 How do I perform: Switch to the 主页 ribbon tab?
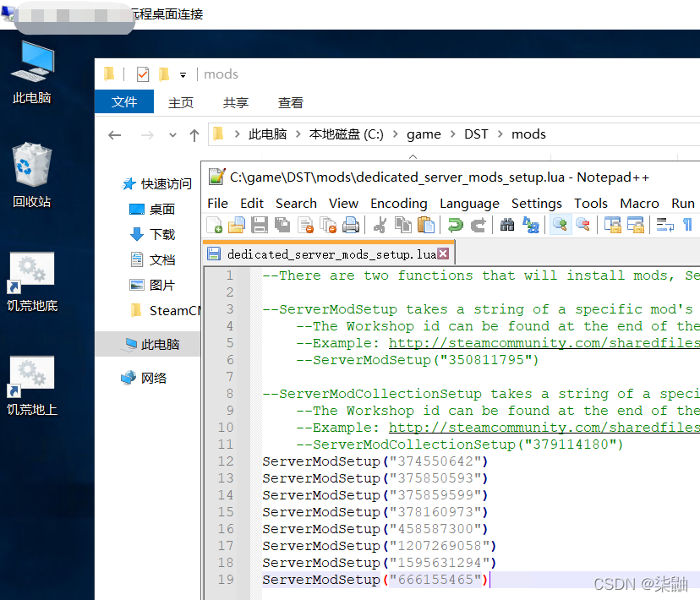pyautogui.click(x=181, y=102)
